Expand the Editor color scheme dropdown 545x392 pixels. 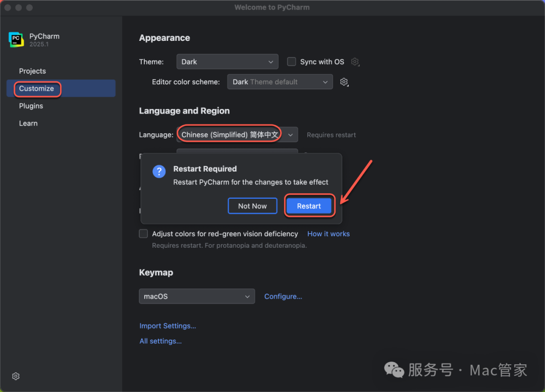point(280,82)
